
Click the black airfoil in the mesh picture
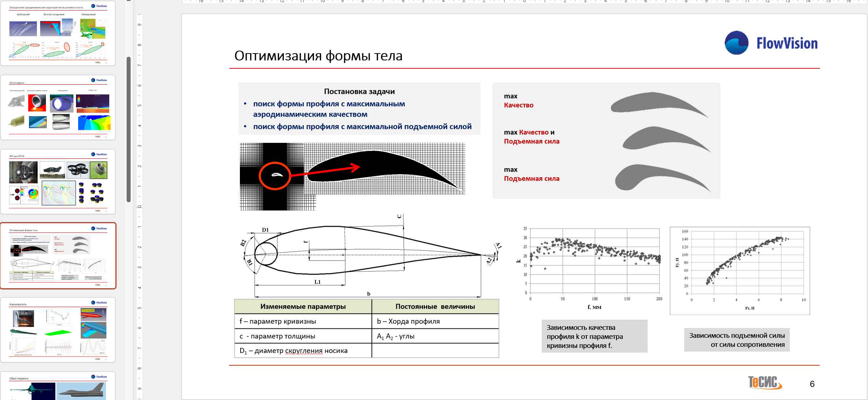click(384, 169)
